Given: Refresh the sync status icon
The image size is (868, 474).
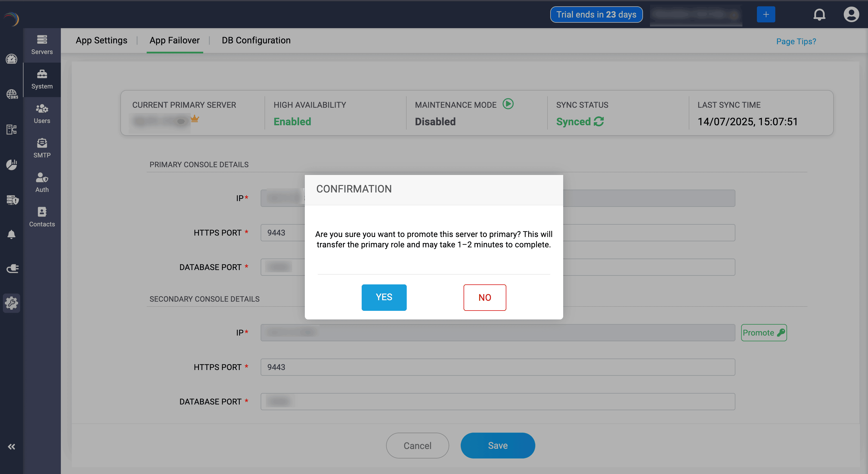Looking at the screenshot, I should pos(599,121).
